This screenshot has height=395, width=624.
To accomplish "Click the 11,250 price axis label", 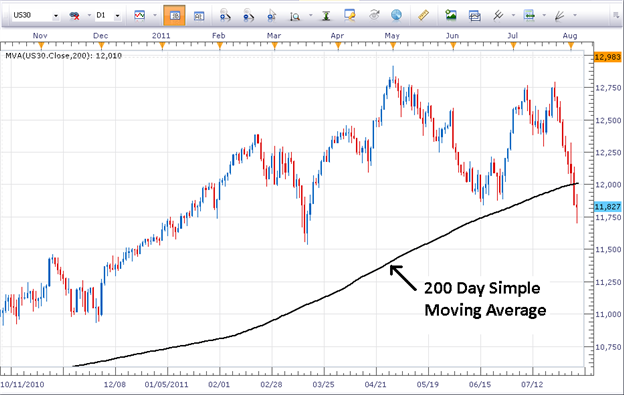I will tap(608, 282).
